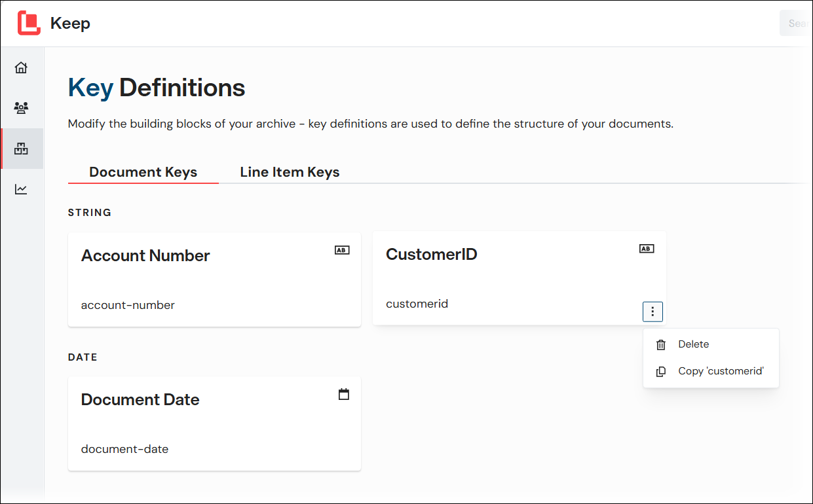Open the Account Number key card
Screen dimensions: 813x504
pos(214,279)
